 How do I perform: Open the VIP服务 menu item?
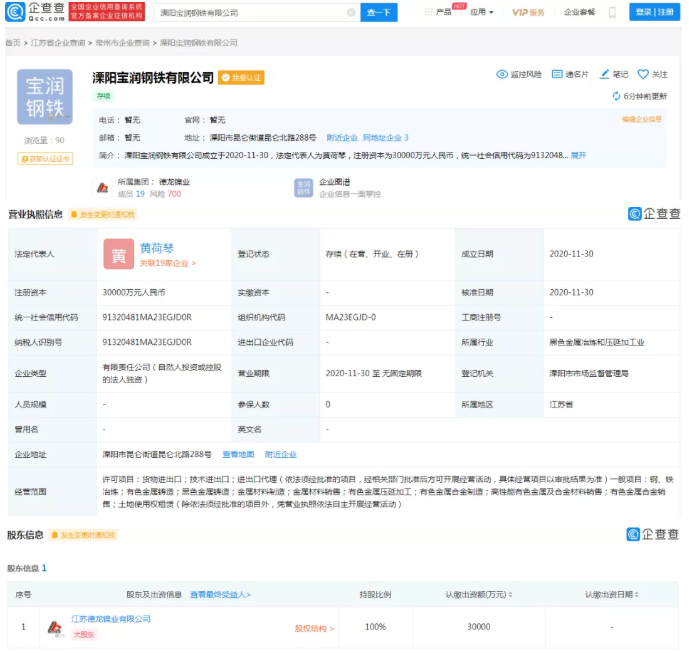click(x=528, y=12)
